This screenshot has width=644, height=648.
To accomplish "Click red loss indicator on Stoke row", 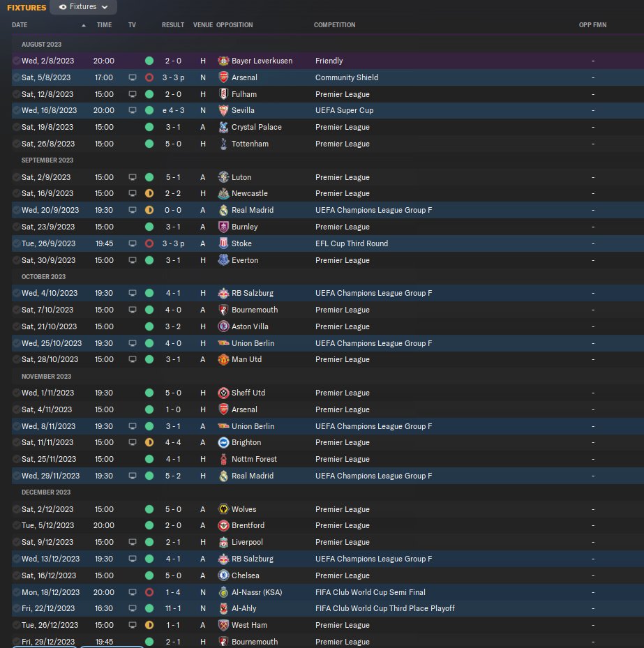I will coord(149,243).
